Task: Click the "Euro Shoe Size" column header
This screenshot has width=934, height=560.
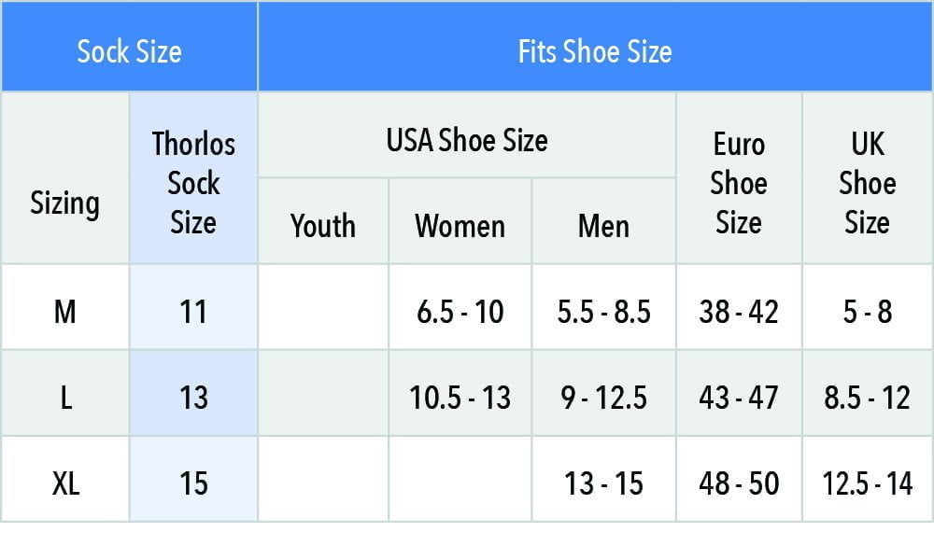Action: point(739,183)
